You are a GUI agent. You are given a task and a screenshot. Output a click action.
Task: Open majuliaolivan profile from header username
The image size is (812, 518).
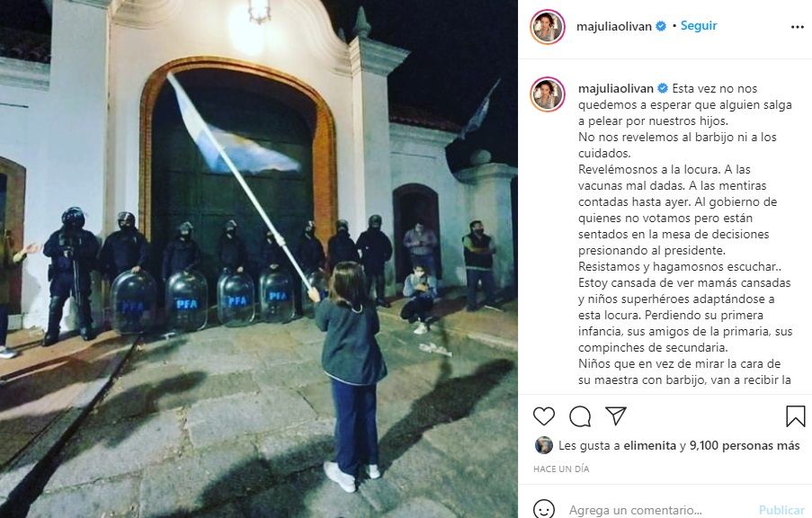(614, 26)
